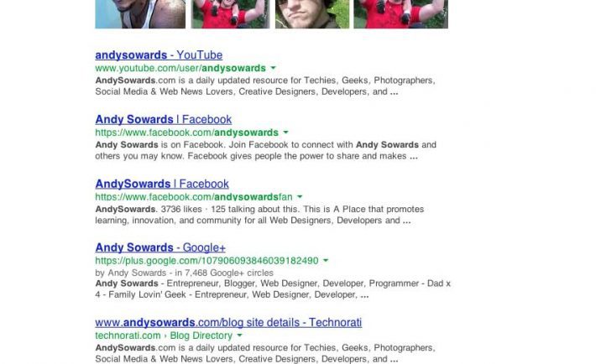Click the Blog Directory breadcrumb text
The width and height of the screenshot is (596, 364).
[201, 335]
